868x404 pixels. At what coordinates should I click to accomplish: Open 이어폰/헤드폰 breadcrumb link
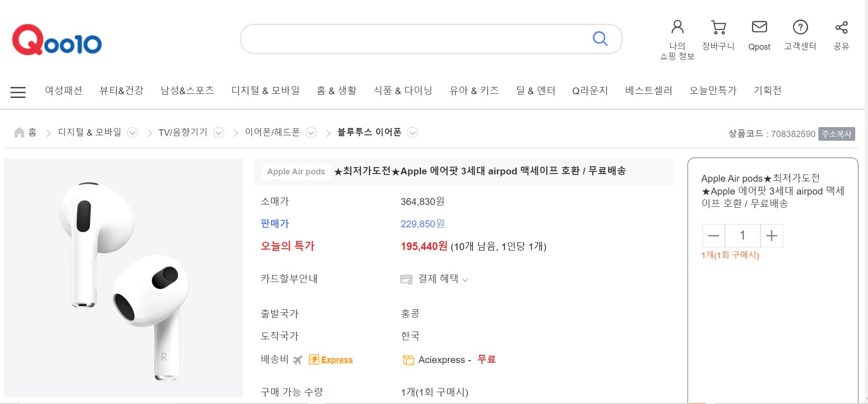(x=272, y=133)
